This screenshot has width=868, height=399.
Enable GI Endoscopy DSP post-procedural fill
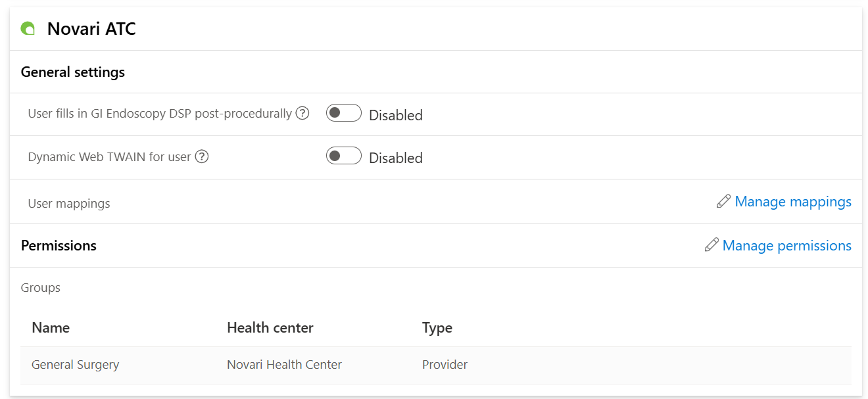click(343, 112)
